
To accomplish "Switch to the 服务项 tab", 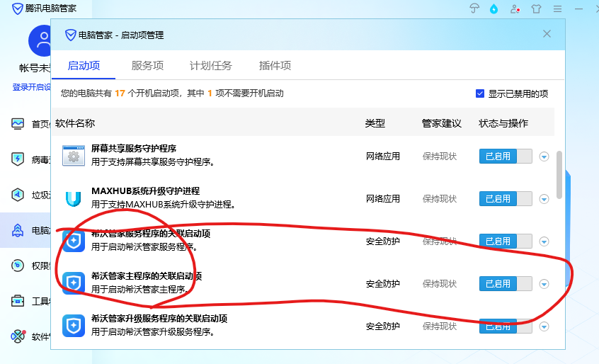I will point(147,66).
